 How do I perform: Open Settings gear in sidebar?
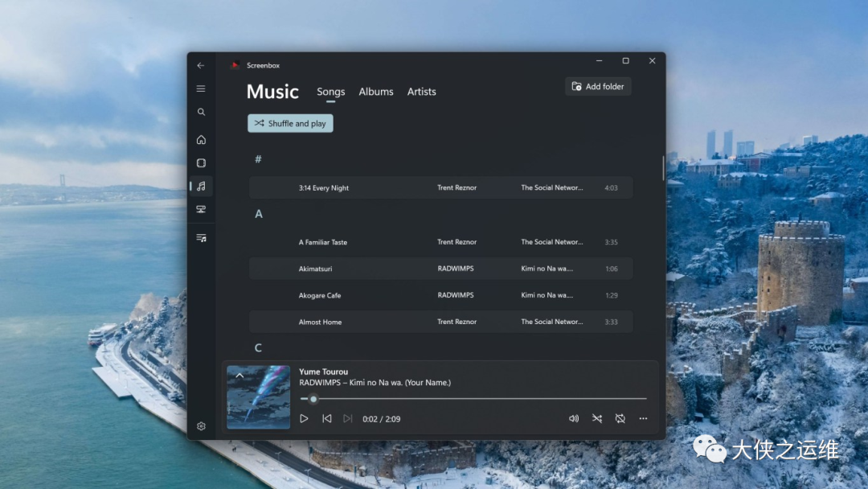point(201,426)
